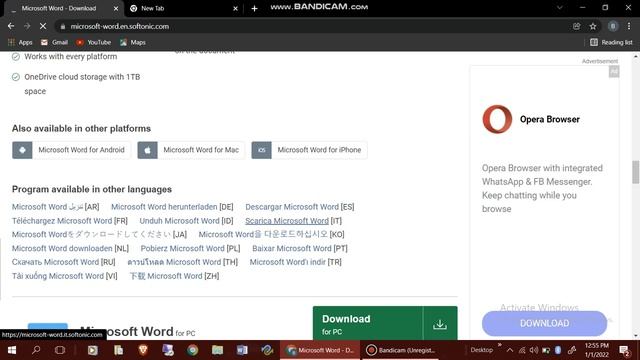Open Word from the taskbar
This screenshot has width=640, height=360.
tap(242, 350)
